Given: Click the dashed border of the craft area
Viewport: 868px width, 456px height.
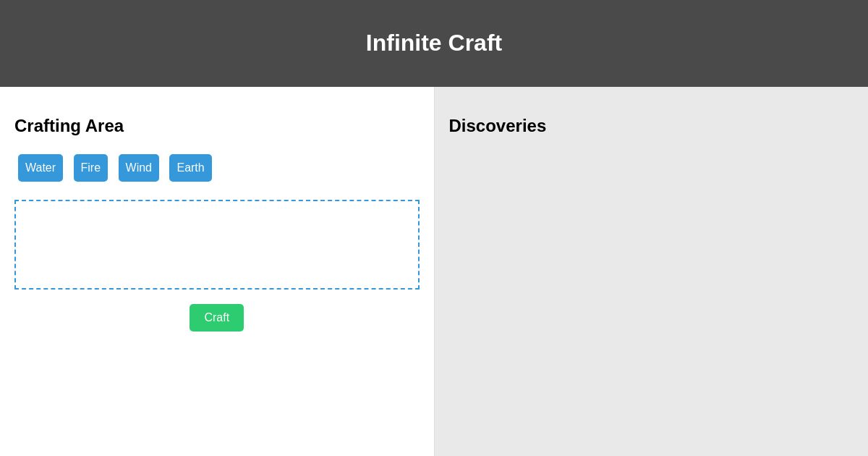Looking at the screenshot, I should click(x=217, y=200).
